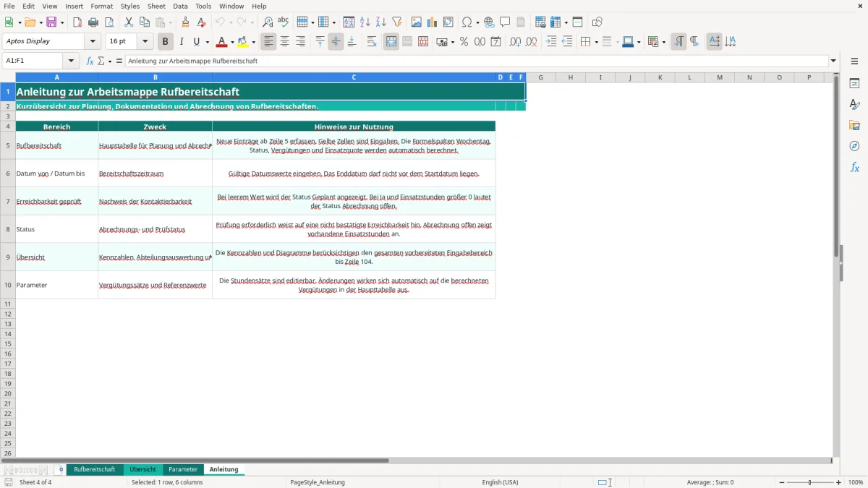868x488 pixels.
Task: Click Export as PDF icon
Action: coord(77,22)
